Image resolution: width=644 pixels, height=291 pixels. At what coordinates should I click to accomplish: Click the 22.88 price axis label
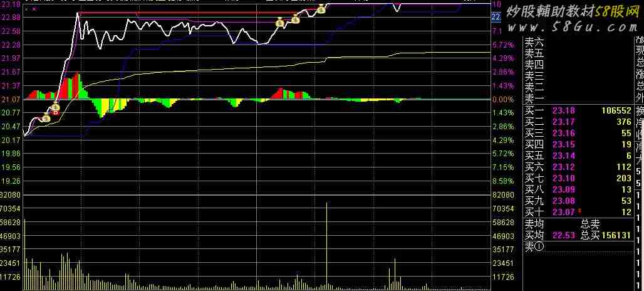pyautogui.click(x=11, y=18)
